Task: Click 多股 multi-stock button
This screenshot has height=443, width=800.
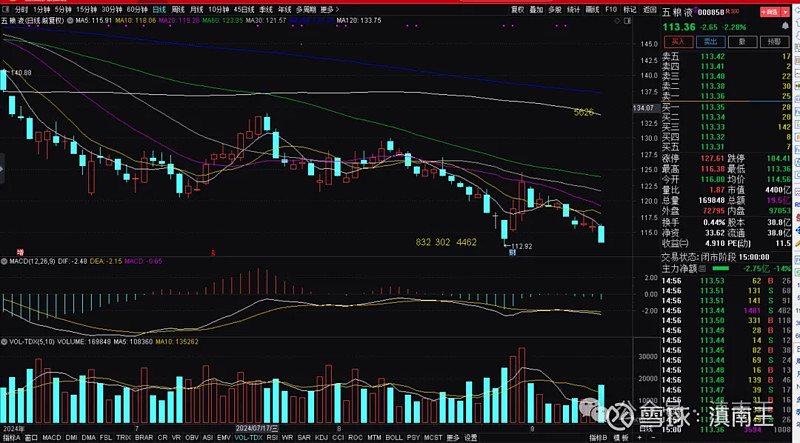Action: point(555,10)
